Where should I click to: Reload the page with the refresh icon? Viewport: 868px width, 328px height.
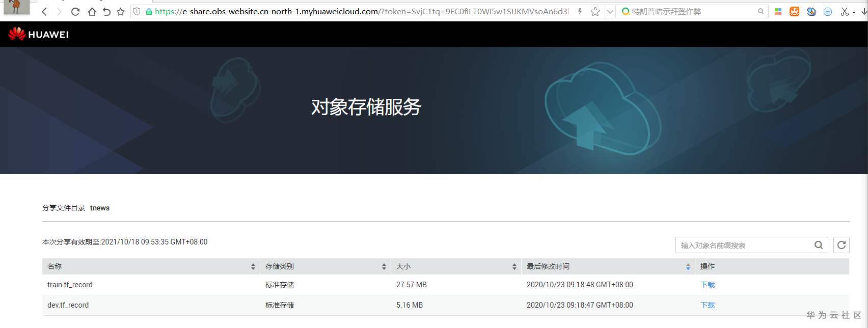75,11
